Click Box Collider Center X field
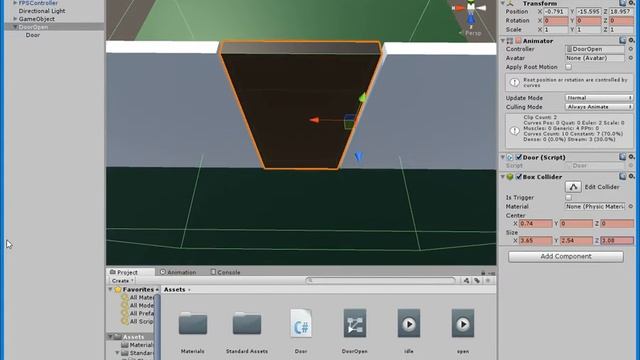 point(536,224)
